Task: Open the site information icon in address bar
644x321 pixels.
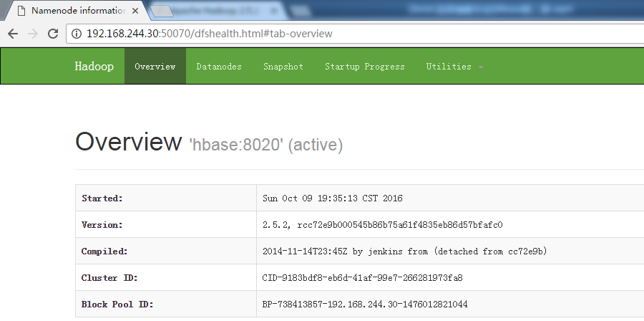Action: pos(77,34)
